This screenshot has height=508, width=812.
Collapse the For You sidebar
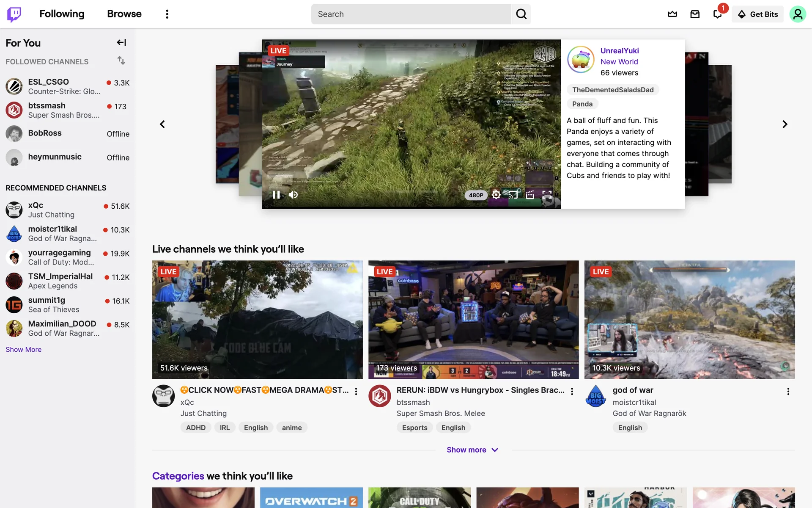pyautogui.click(x=121, y=42)
